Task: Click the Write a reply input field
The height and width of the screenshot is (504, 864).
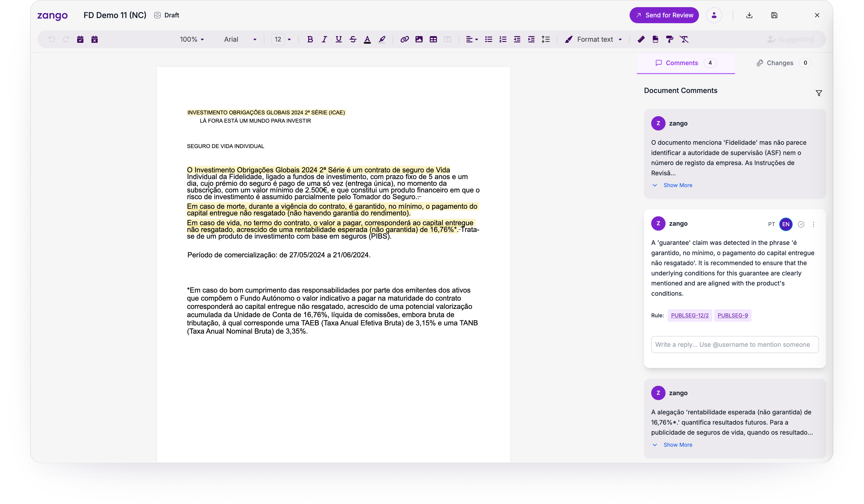Action: [x=735, y=345]
